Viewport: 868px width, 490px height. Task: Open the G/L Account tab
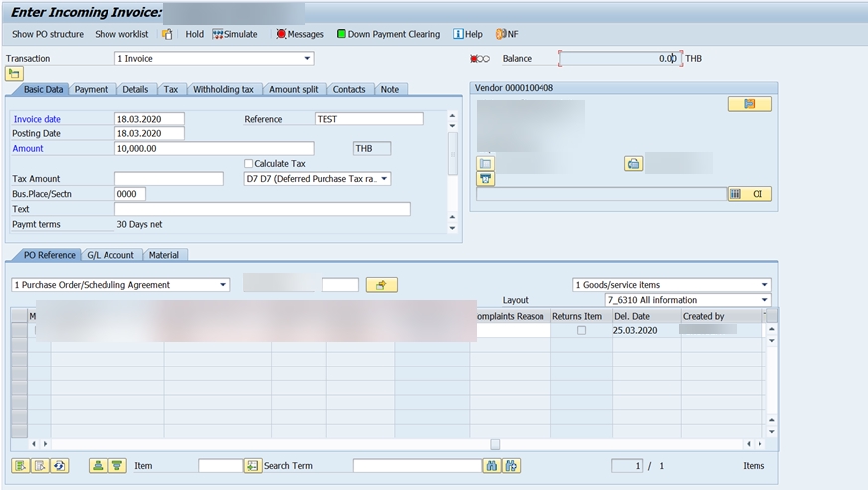(110, 255)
